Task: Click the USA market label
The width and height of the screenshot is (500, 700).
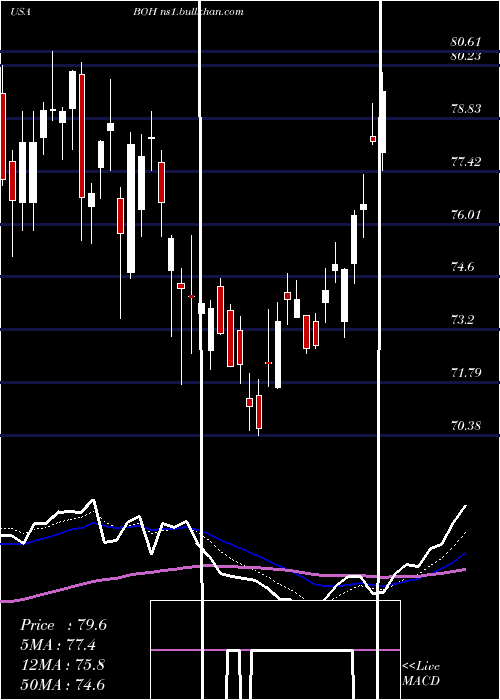Action: (x=20, y=12)
